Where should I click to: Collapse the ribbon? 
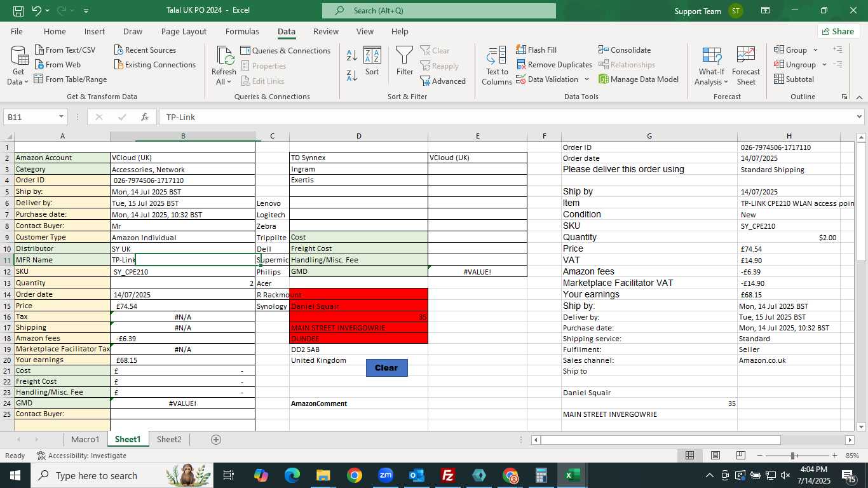pos(859,97)
